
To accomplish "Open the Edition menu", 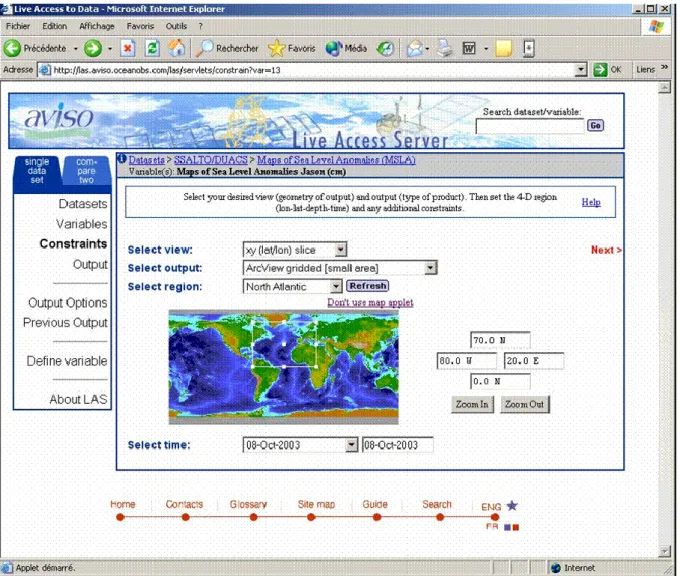I will [55, 26].
